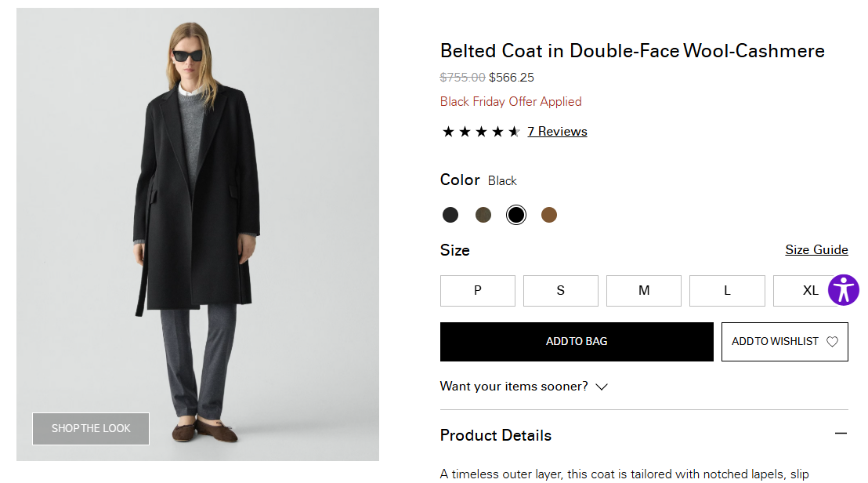Open the Size Guide link
This screenshot has height=483, width=868.
[x=816, y=250]
